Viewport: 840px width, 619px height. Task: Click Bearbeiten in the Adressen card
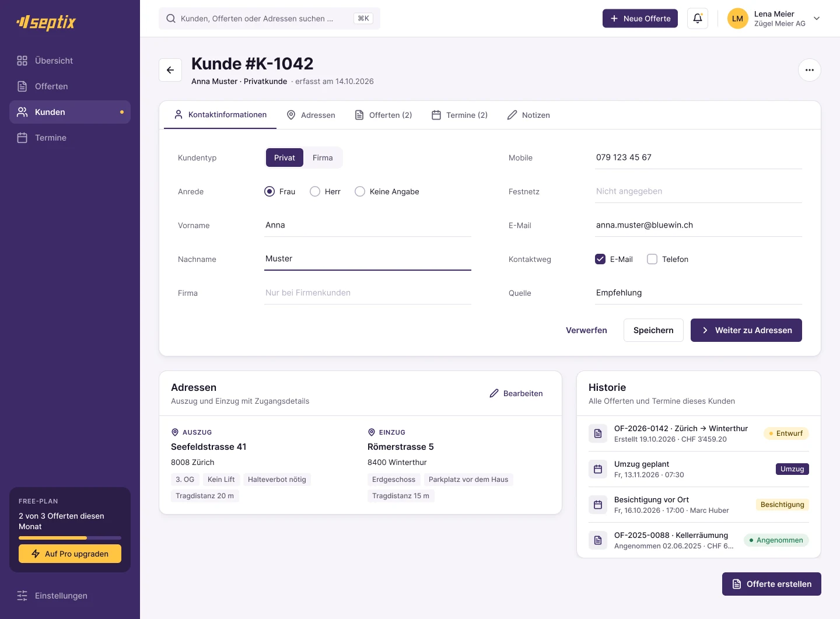[x=516, y=394]
